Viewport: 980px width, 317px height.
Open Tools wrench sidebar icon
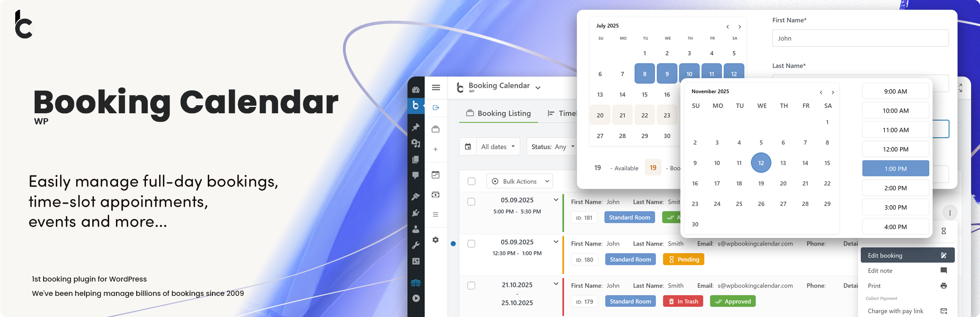tap(416, 245)
